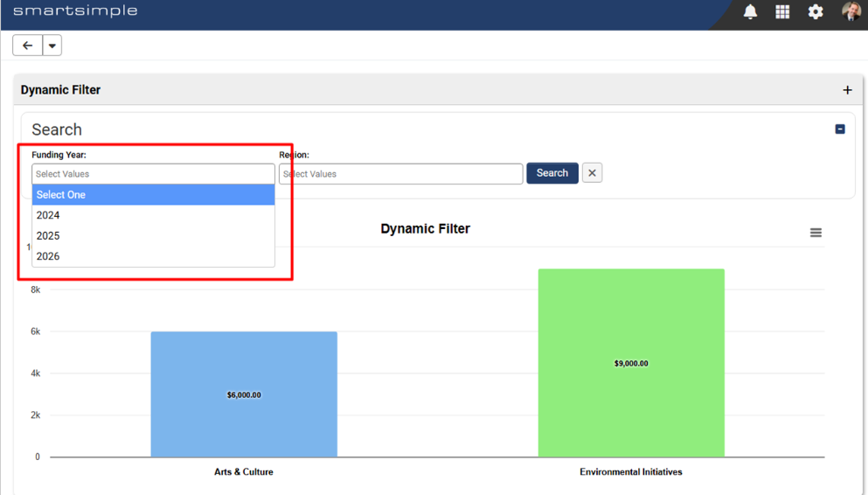Click the smartsimple logo
This screenshot has height=495, width=868.
pyautogui.click(x=75, y=11)
